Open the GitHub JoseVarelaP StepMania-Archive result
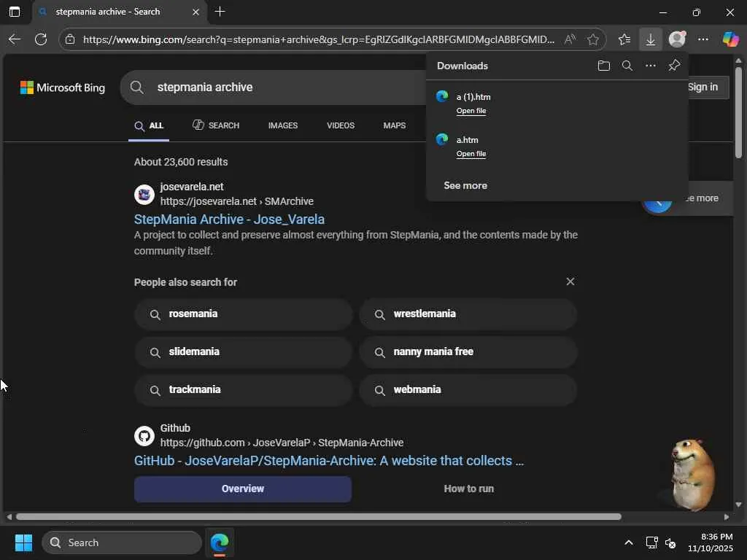747x560 pixels. coord(329,461)
